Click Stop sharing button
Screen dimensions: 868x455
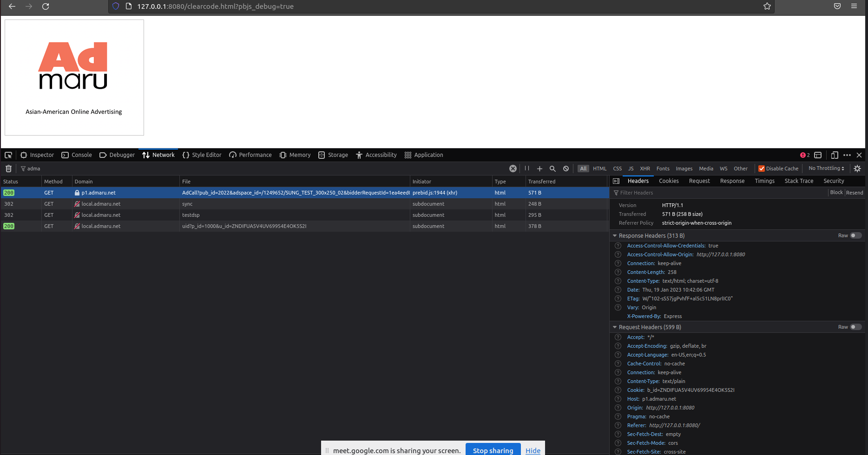click(x=493, y=450)
